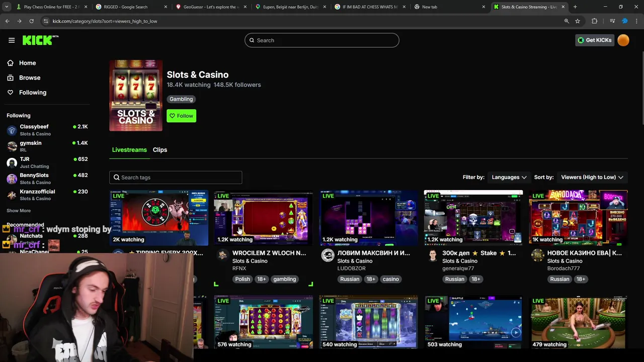Open the 479 watching stream thumbnail
Screen dimensions: 644x362
pos(578,322)
